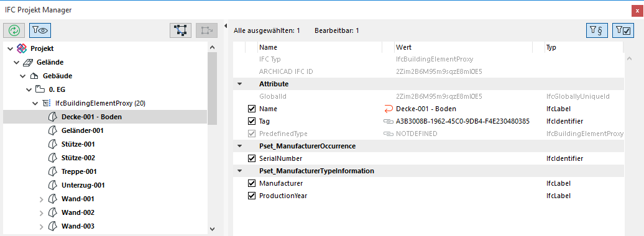Click the green refresh/update icon
This screenshot has height=236, width=644.
tap(14, 30)
